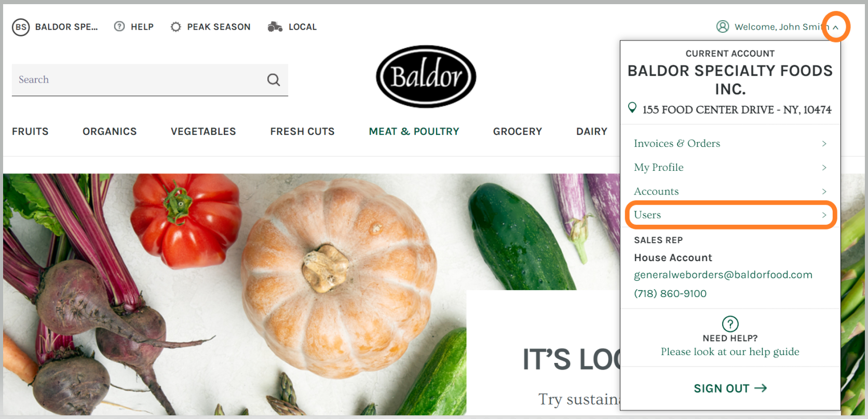Open the help guide link
The height and width of the screenshot is (419, 868).
click(x=730, y=352)
